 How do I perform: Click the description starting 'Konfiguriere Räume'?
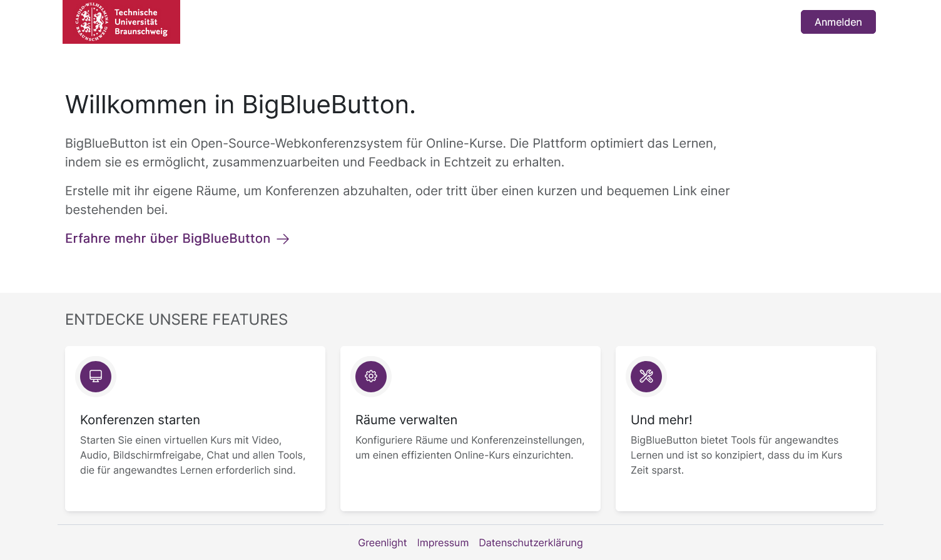tap(470, 447)
